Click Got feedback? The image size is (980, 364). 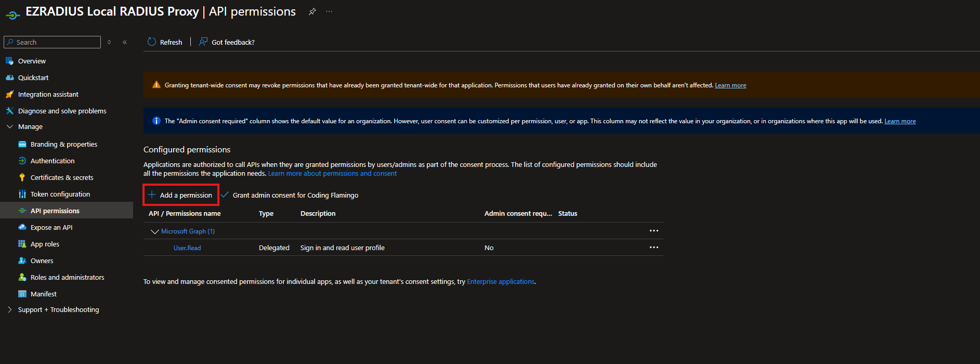[x=233, y=42]
